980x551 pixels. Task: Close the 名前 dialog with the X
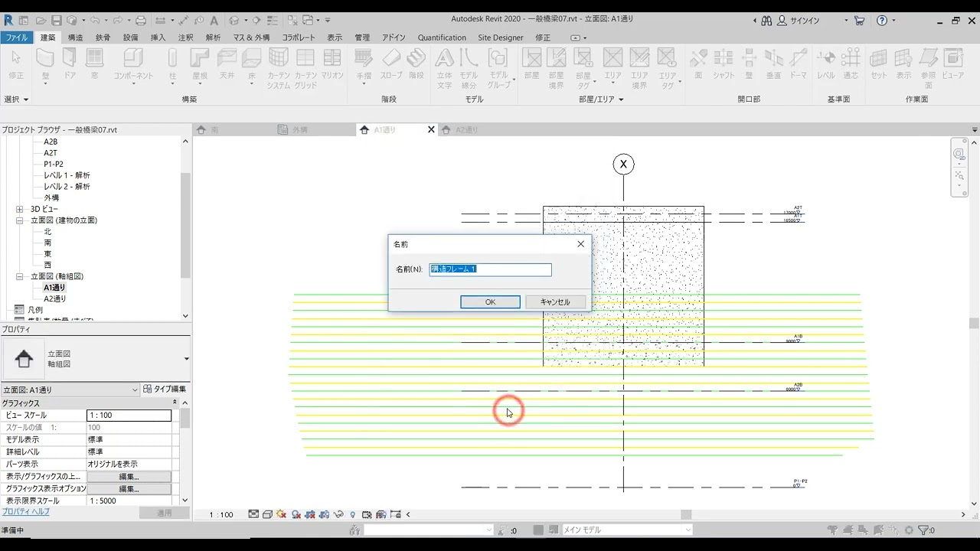pos(580,244)
